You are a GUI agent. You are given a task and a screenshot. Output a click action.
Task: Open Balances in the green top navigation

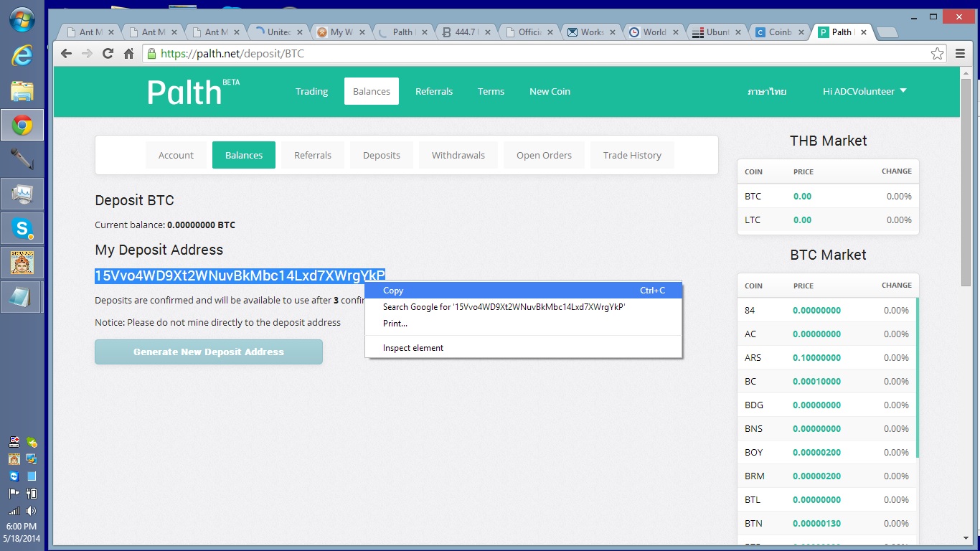[371, 91]
